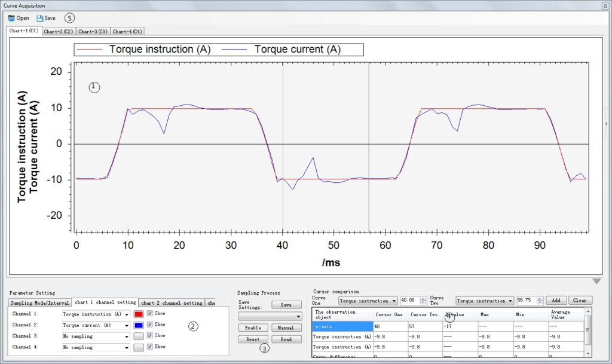
Task: Click Curve One position field 40.08
Action: pyautogui.click(x=409, y=301)
